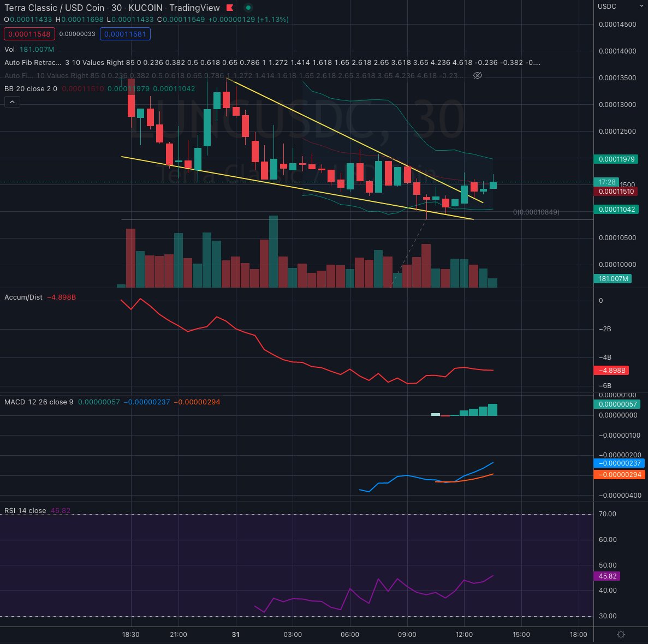
Task: Click the Terra Classic / USD Coin symbol name
Action: click(x=53, y=8)
